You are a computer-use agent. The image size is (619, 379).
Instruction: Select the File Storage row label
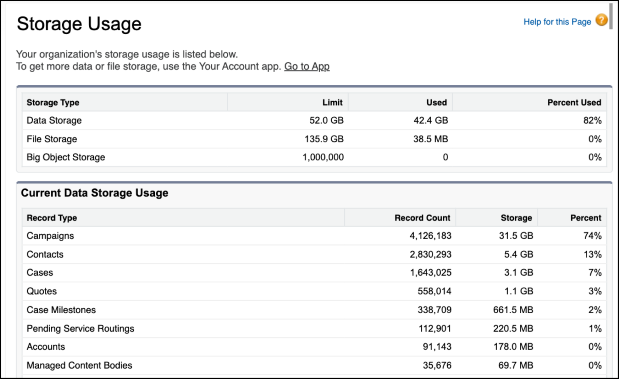(x=52, y=139)
